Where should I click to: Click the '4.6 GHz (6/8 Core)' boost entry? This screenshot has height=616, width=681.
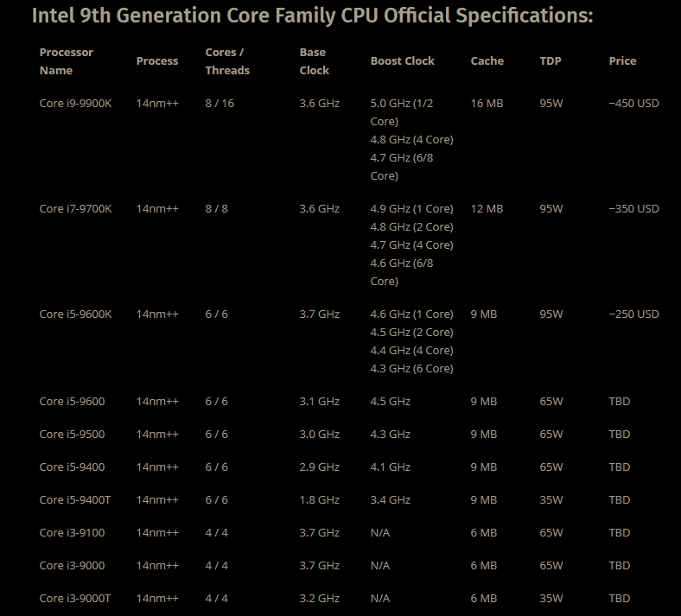coord(402,272)
